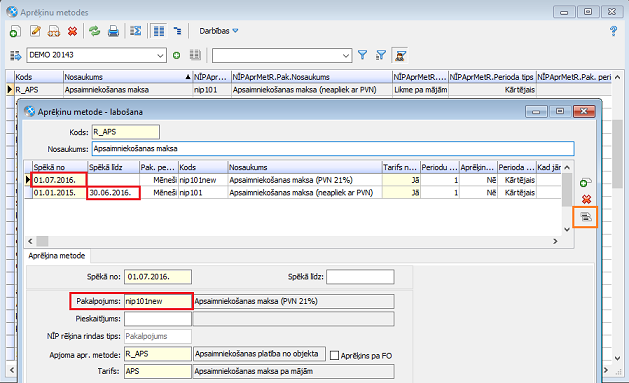Click the R_APS cell in the main list
The height and width of the screenshot is (383, 629).
pyautogui.click(x=39, y=90)
